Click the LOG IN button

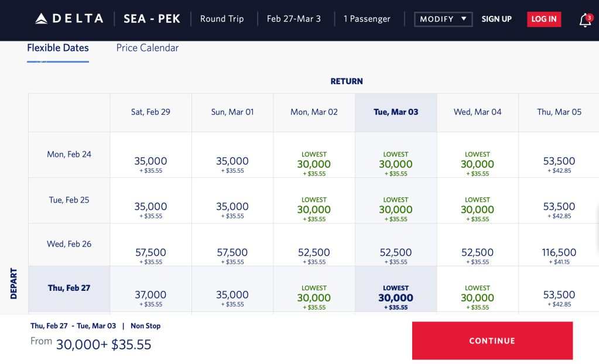[544, 19]
